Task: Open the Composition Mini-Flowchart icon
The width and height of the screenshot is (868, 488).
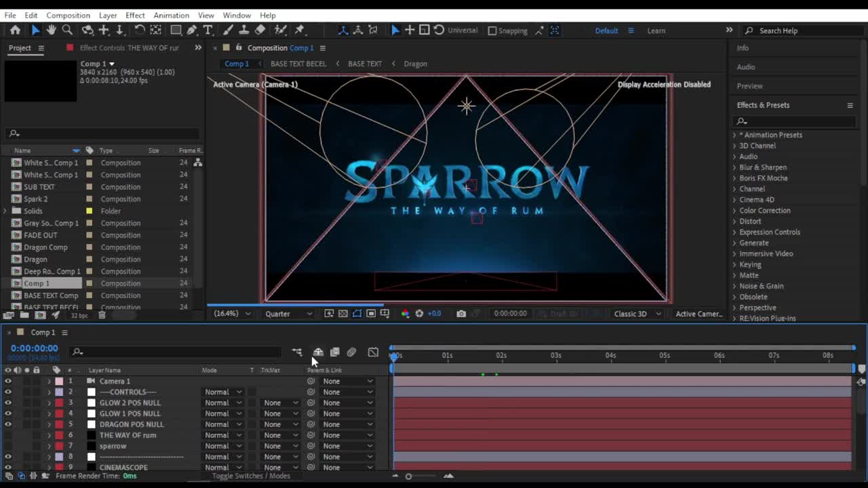Action: [297, 352]
